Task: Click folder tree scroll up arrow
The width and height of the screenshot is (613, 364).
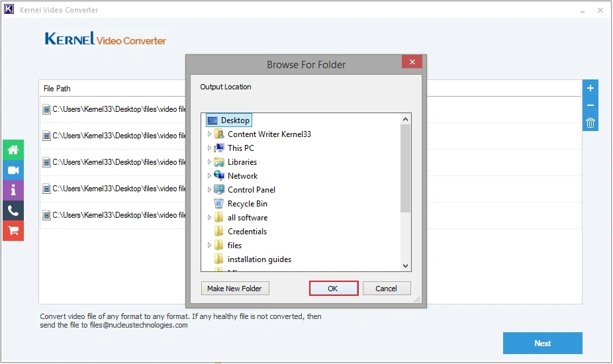Action: click(405, 119)
